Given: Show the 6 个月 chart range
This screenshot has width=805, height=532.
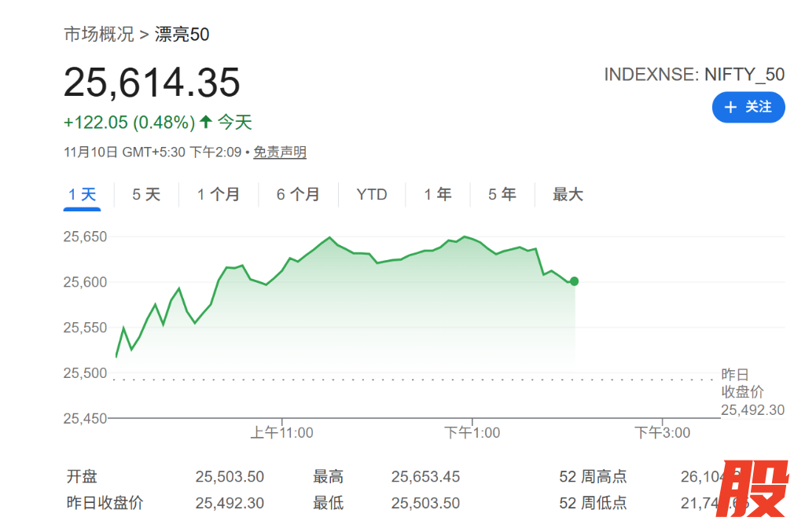Looking at the screenshot, I should pos(298,195).
